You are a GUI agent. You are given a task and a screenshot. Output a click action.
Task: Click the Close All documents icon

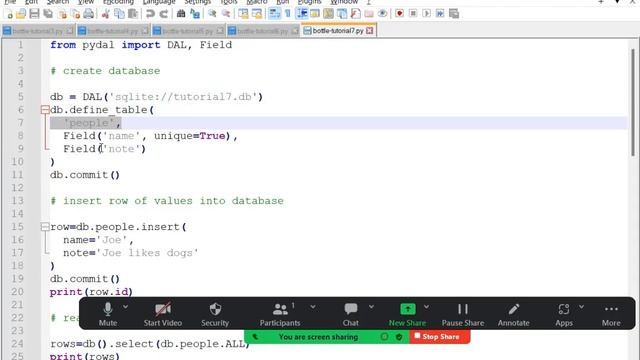(x=76, y=14)
